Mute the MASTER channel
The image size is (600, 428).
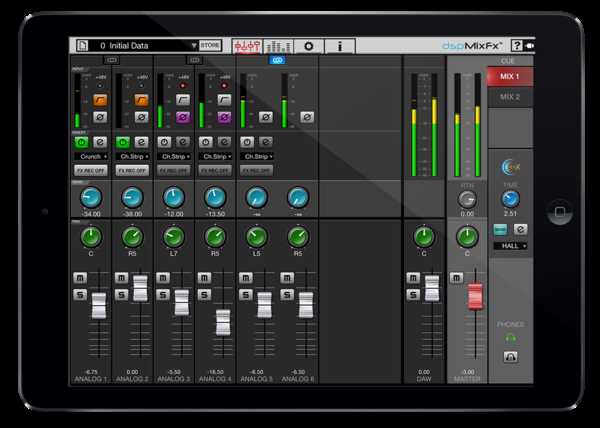[456, 278]
